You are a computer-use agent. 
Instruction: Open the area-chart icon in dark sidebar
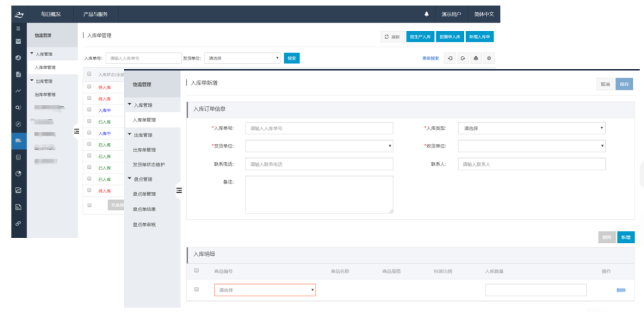coord(18,190)
